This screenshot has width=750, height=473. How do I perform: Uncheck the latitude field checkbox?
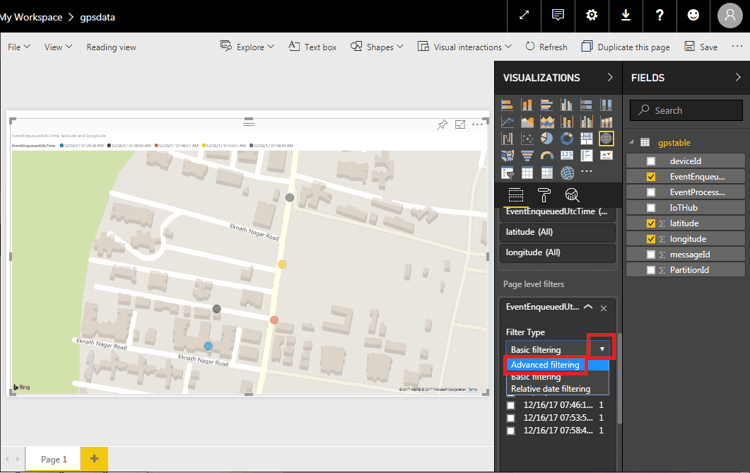click(x=651, y=223)
